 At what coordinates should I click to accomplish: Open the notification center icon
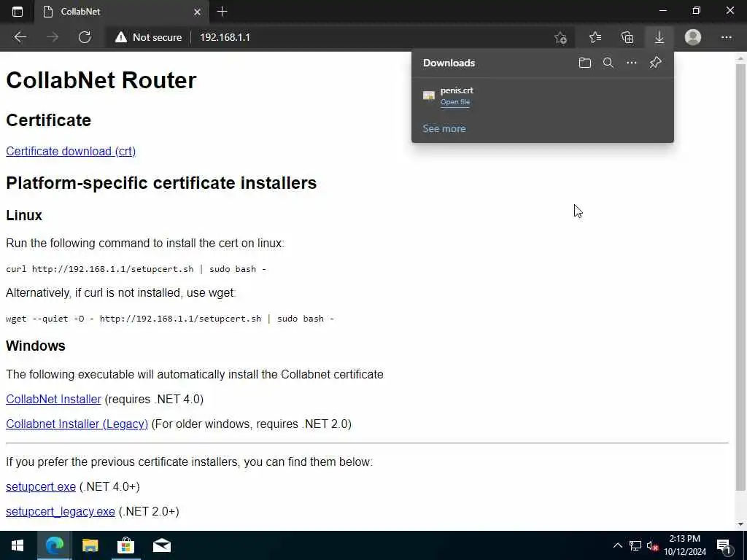point(724,545)
